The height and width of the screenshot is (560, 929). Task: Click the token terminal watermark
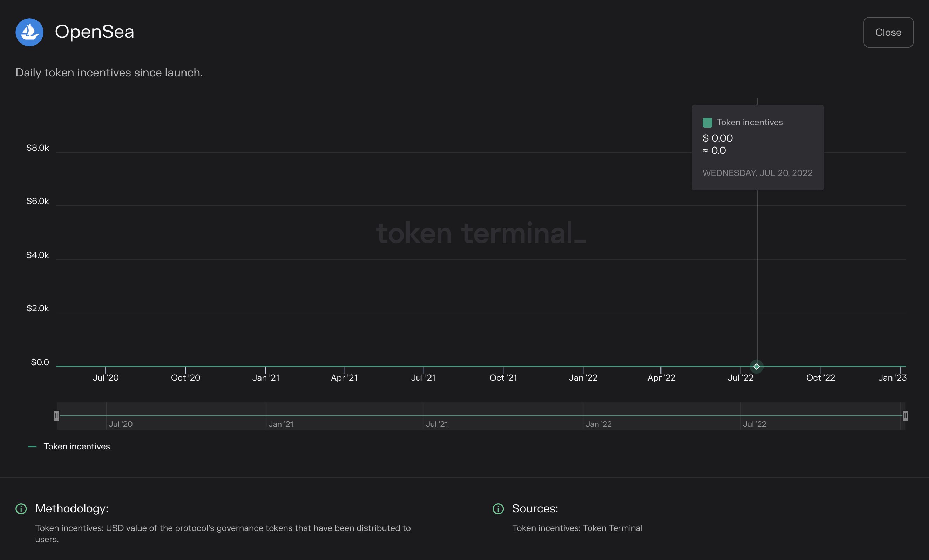coord(481,233)
